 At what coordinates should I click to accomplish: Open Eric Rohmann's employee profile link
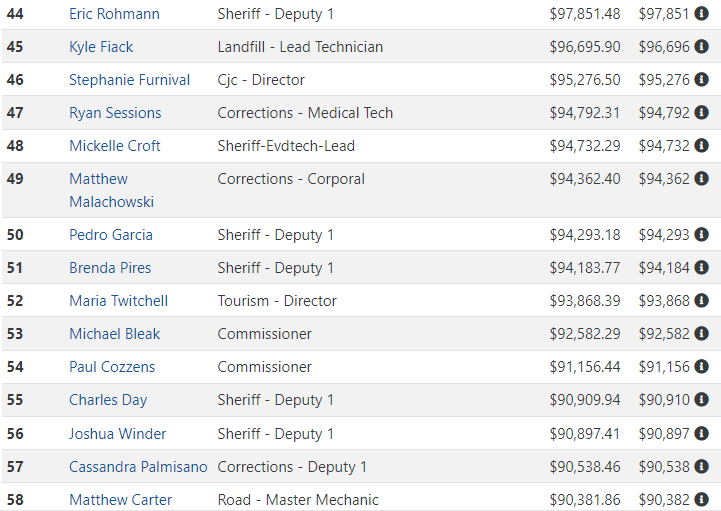pos(114,14)
